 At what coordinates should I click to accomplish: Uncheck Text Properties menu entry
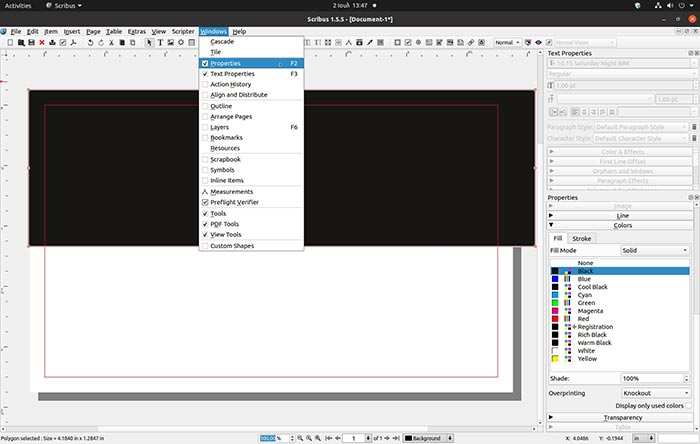pos(251,74)
